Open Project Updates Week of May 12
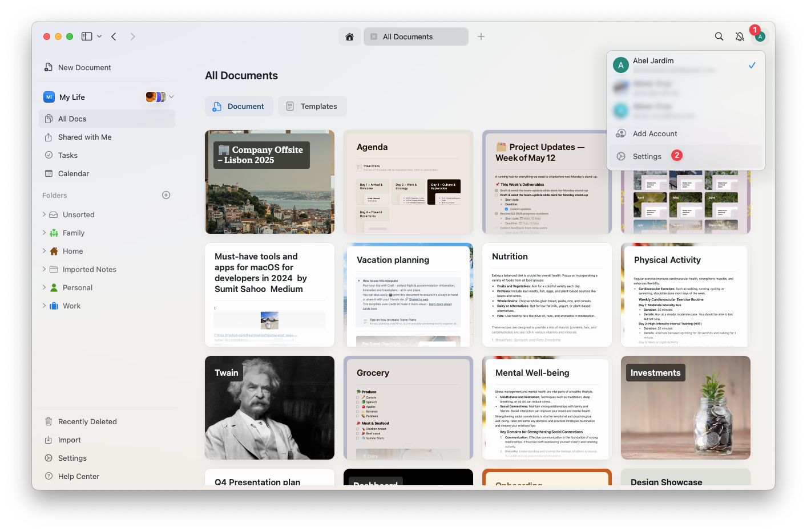The width and height of the screenshot is (807, 532). [x=547, y=182]
